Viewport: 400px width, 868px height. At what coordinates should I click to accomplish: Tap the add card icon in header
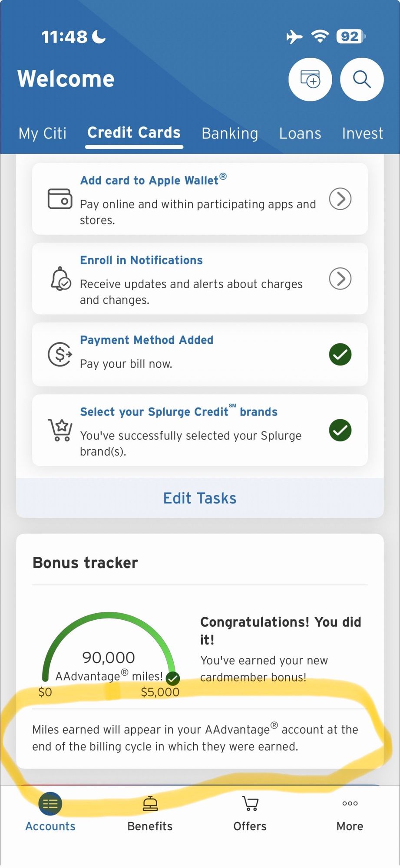click(x=310, y=79)
